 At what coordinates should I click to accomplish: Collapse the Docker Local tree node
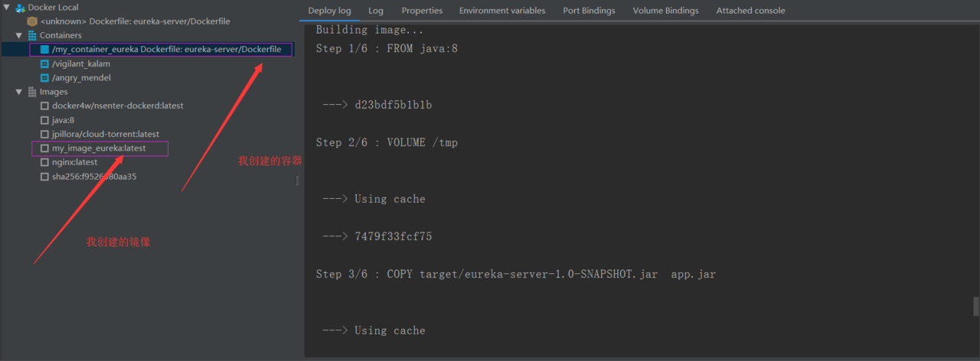(x=7, y=8)
